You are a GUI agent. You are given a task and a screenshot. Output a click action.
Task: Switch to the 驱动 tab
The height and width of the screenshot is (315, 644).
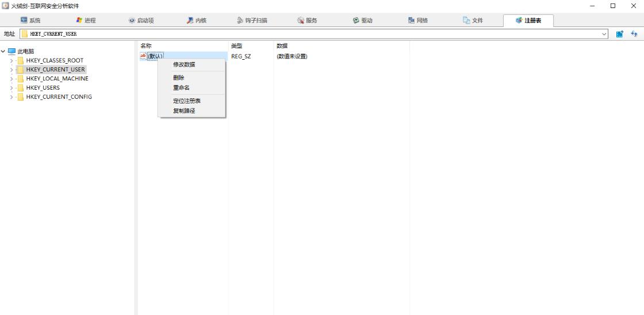pos(362,20)
